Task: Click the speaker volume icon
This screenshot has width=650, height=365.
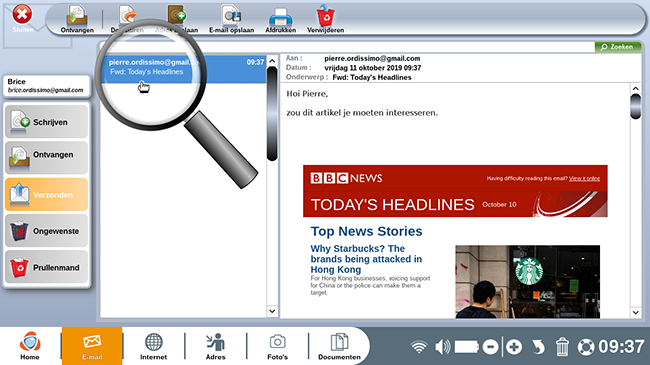Action: click(x=442, y=347)
